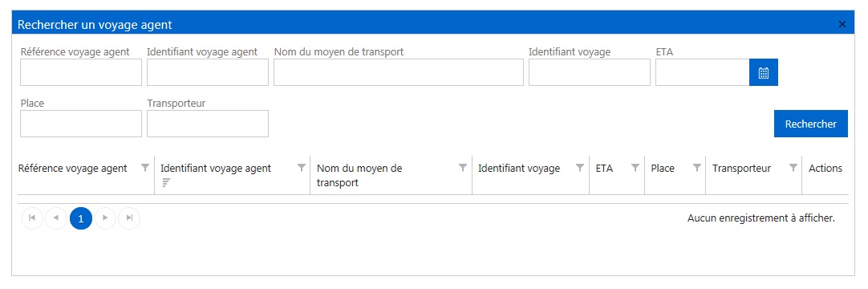Go to the previous page
Viewport: 868px width, 289px height.
click(x=56, y=218)
